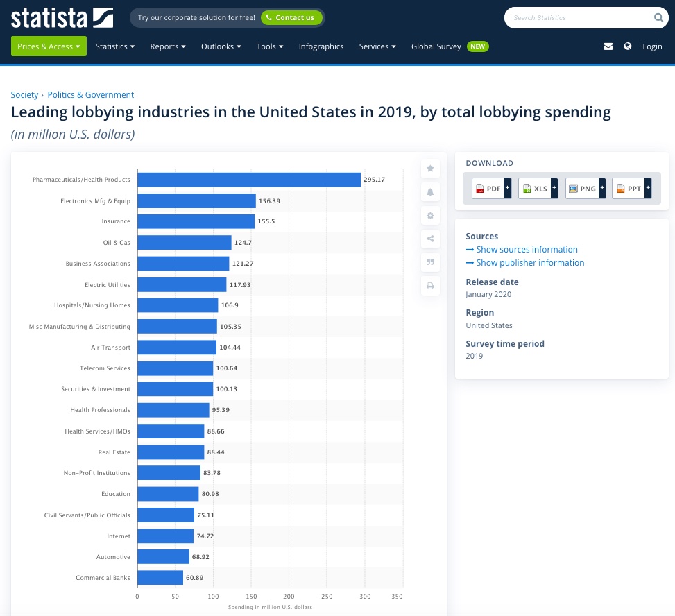Click the print icon
675x616 pixels.
[430, 286]
